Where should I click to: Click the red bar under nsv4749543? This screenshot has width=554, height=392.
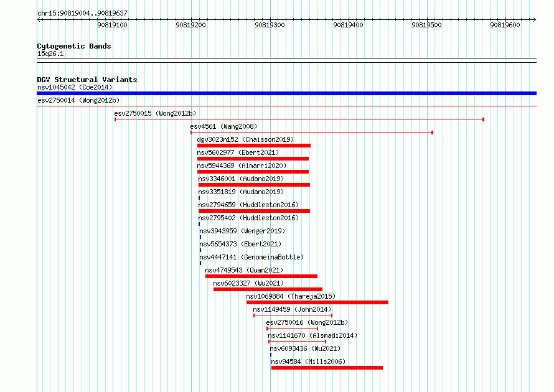click(261, 276)
